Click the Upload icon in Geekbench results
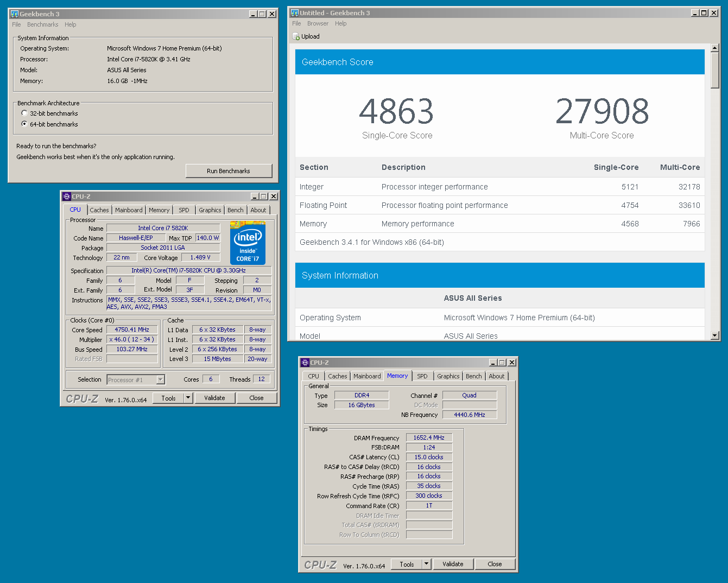 coord(296,36)
